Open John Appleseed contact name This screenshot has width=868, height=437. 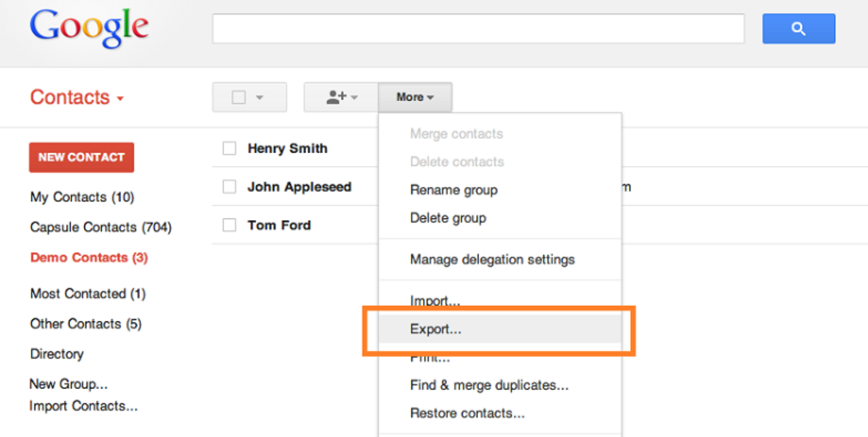(x=299, y=187)
